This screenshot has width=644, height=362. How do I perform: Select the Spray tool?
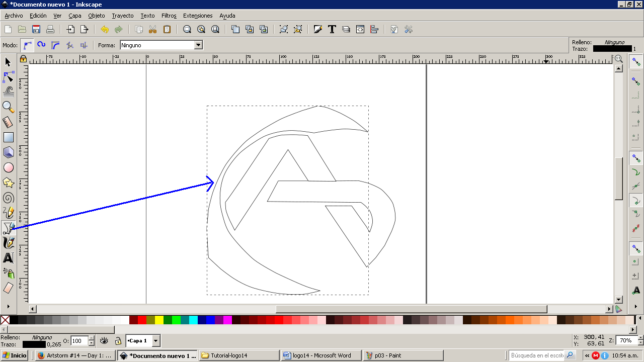point(8,273)
